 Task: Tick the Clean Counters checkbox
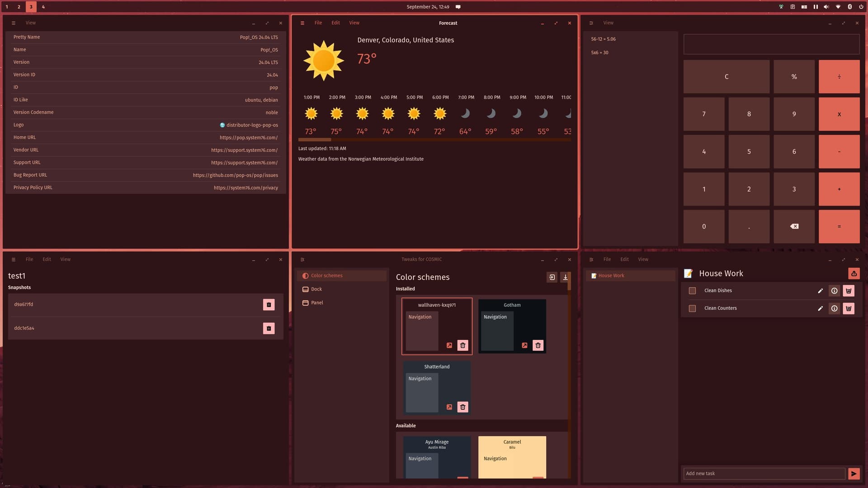pyautogui.click(x=692, y=309)
